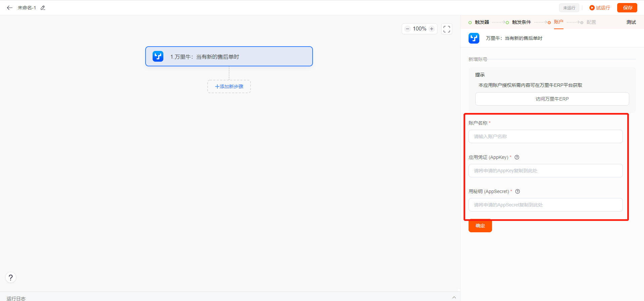Click the 试运行 button
Screen dimensions: 644x301
click(x=600, y=8)
